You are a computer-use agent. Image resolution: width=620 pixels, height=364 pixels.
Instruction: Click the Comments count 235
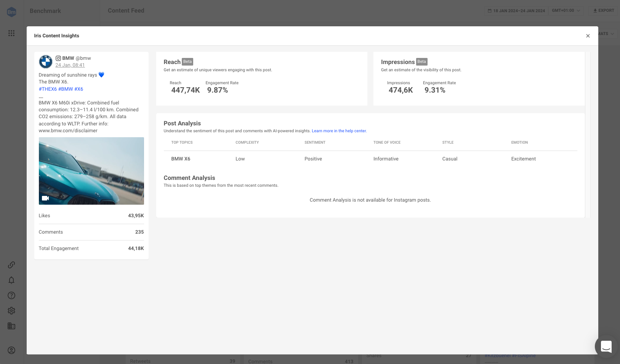point(139,232)
